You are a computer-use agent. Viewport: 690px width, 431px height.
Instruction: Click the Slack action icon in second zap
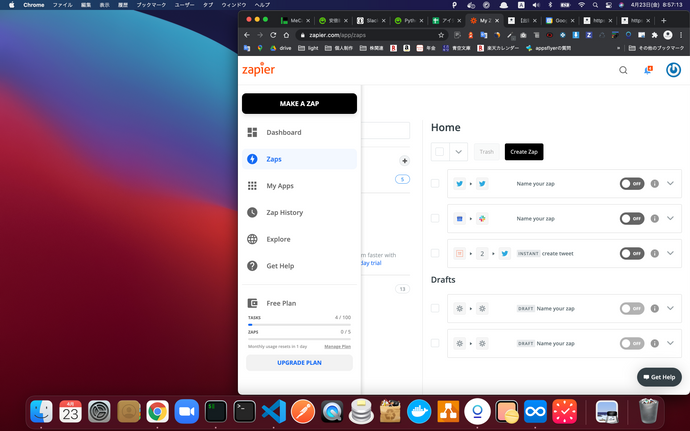point(482,218)
